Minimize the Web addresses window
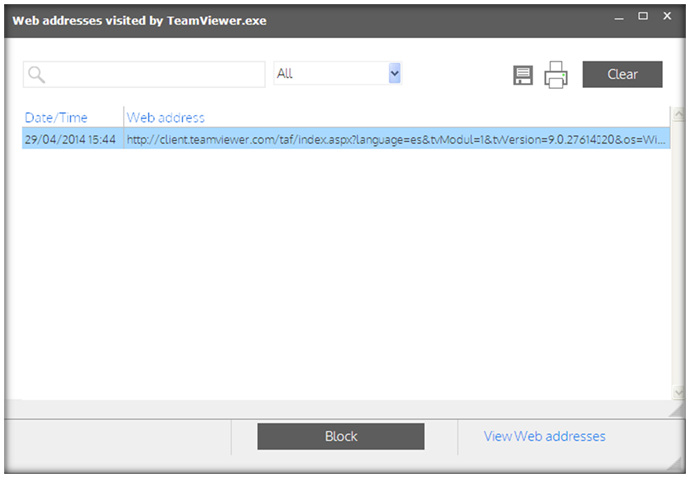 619,18
